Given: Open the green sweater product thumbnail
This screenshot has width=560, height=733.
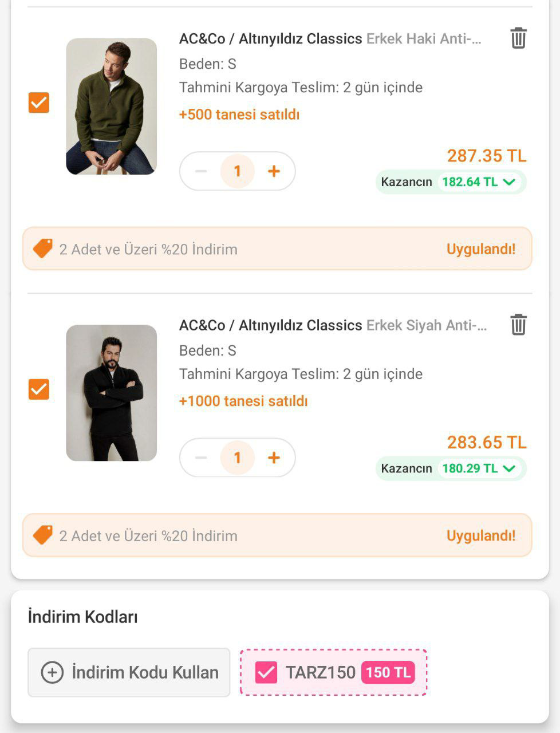Looking at the screenshot, I should tap(111, 107).
